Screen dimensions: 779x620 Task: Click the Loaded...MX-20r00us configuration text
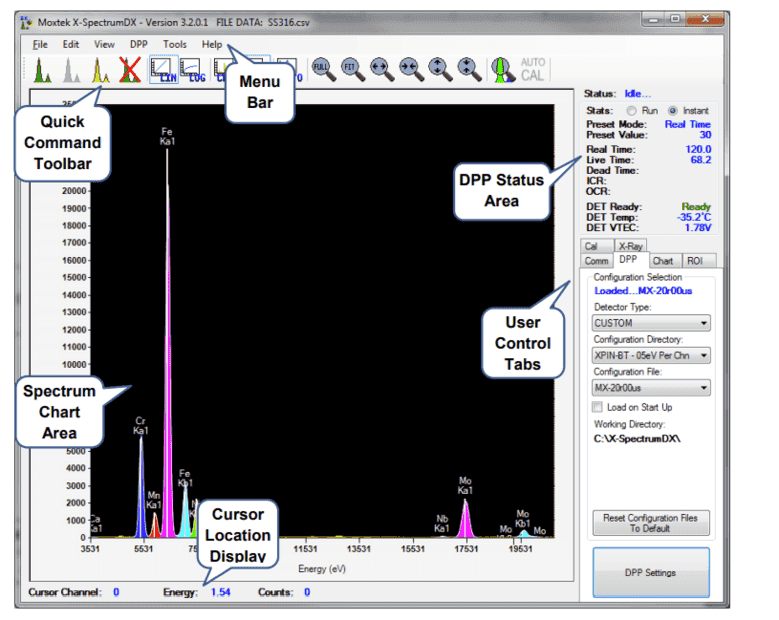click(643, 291)
